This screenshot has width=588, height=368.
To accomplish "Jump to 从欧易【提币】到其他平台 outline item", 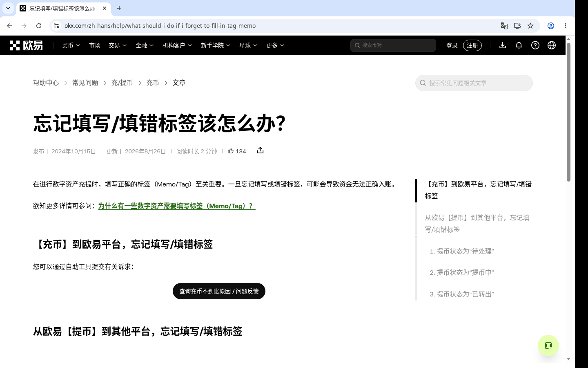I will tap(477, 224).
